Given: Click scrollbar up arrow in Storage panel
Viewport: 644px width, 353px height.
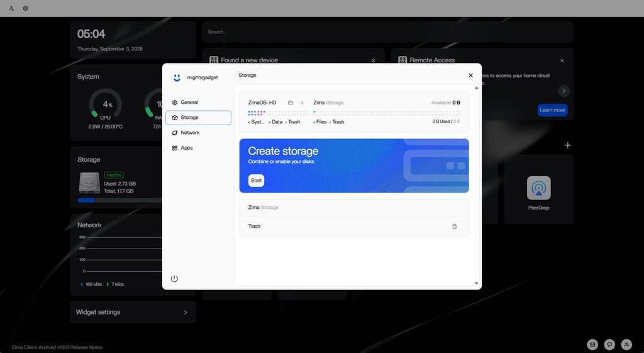Looking at the screenshot, I should [477, 88].
